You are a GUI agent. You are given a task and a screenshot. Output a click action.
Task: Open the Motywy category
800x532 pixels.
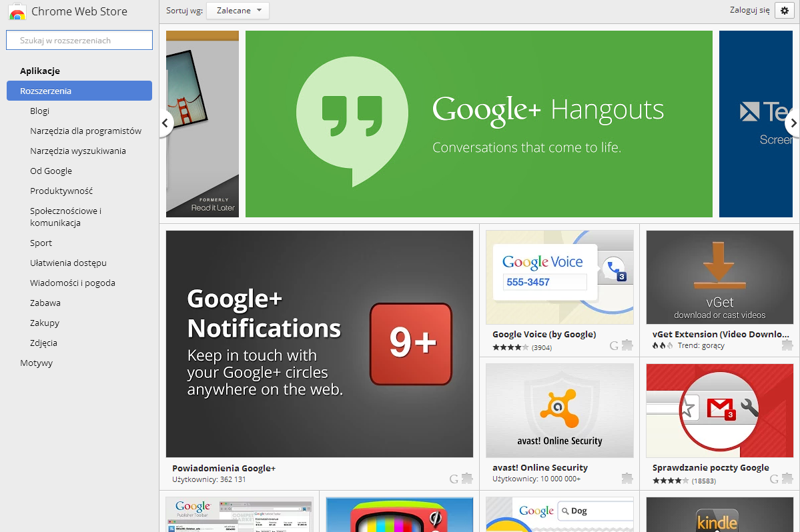point(36,363)
